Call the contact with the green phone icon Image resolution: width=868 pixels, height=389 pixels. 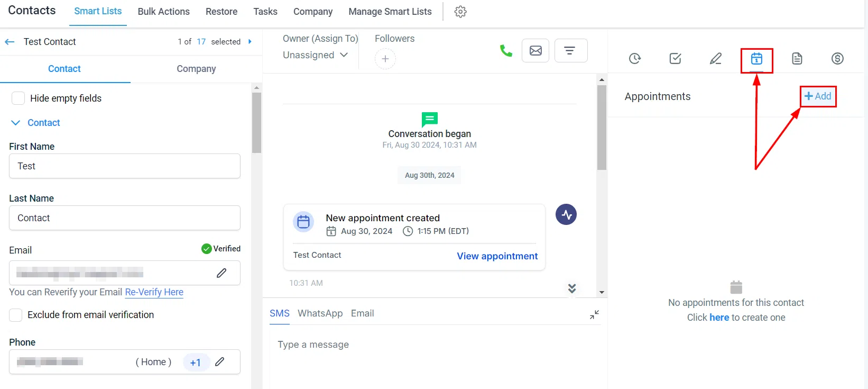(x=506, y=51)
